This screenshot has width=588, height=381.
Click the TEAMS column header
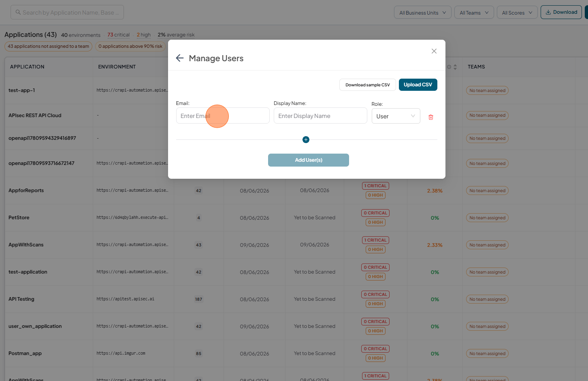coord(476,67)
